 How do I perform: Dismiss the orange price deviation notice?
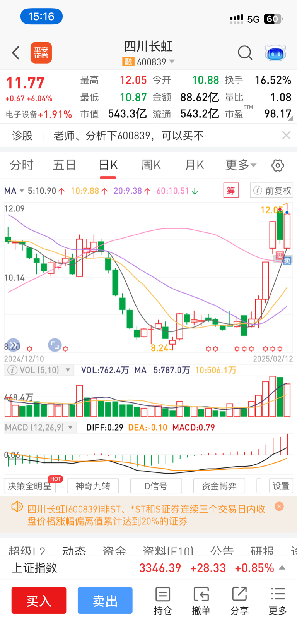pyautogui.click(x=279, y=506)
